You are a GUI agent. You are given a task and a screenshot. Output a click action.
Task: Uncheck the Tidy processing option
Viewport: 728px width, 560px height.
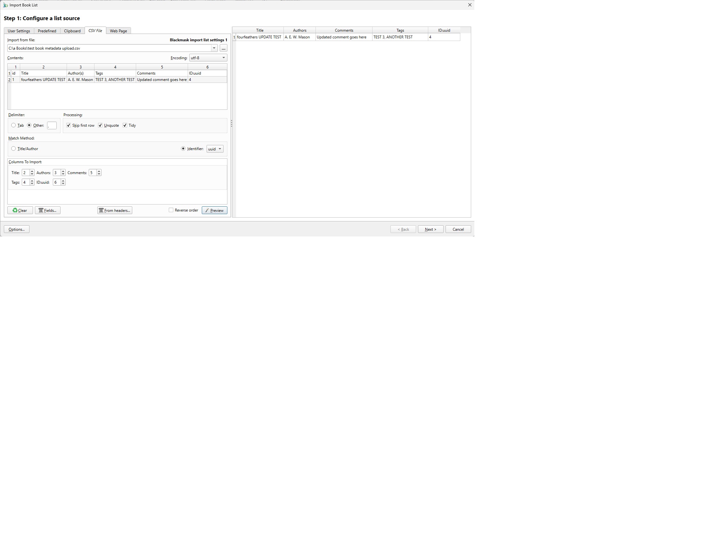pyautogui.click(x=125, y=125)
